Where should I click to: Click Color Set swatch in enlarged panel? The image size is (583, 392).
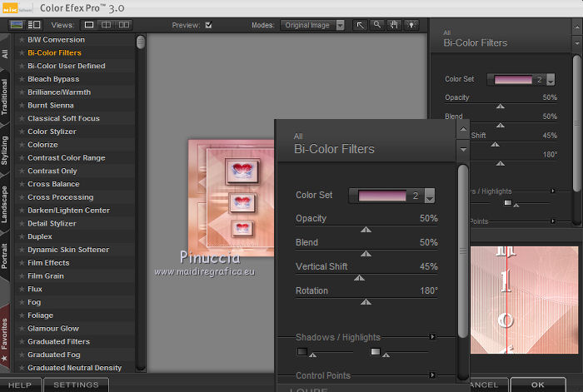coord(381,196)
